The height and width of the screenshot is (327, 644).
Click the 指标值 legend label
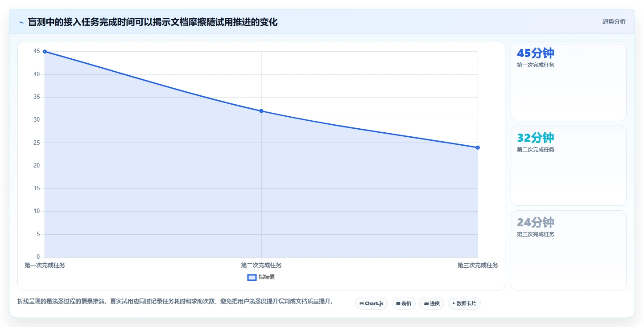(267, 277)
